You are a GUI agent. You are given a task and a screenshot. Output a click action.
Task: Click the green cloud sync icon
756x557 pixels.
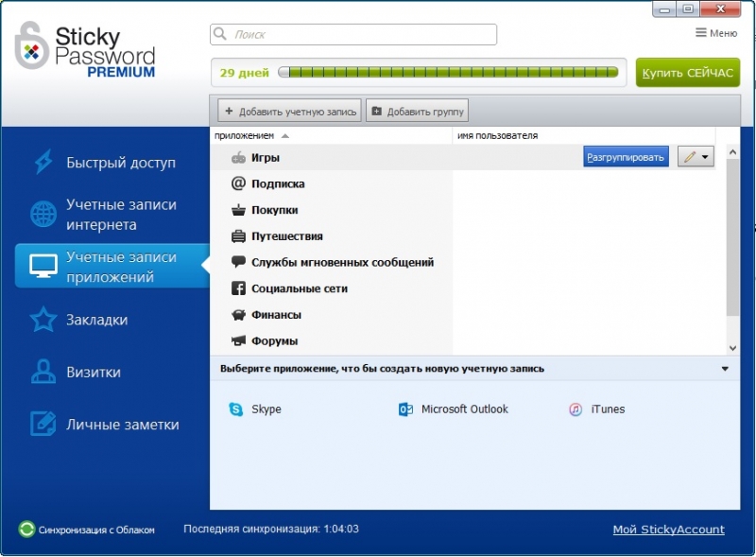click(x=26, y=529)
